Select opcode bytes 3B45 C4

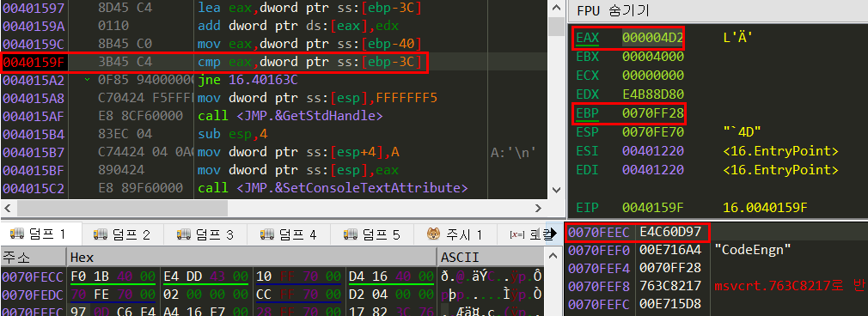[x=125, y=62]
